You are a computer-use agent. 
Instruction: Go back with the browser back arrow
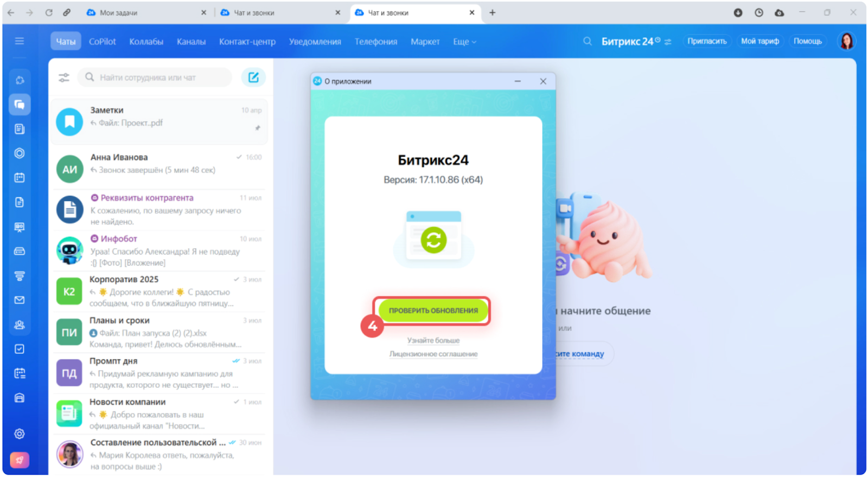(x=11, y=12)
